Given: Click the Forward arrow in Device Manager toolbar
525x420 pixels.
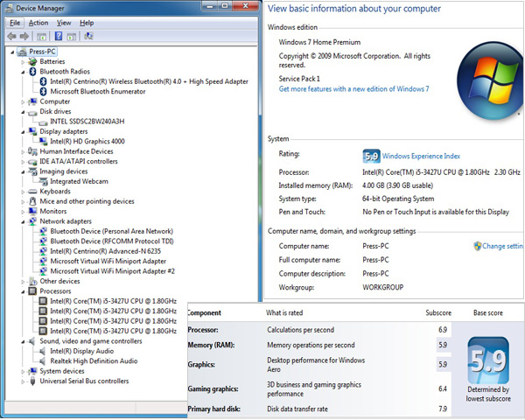Looking at the screenshot, I should 24,36.
